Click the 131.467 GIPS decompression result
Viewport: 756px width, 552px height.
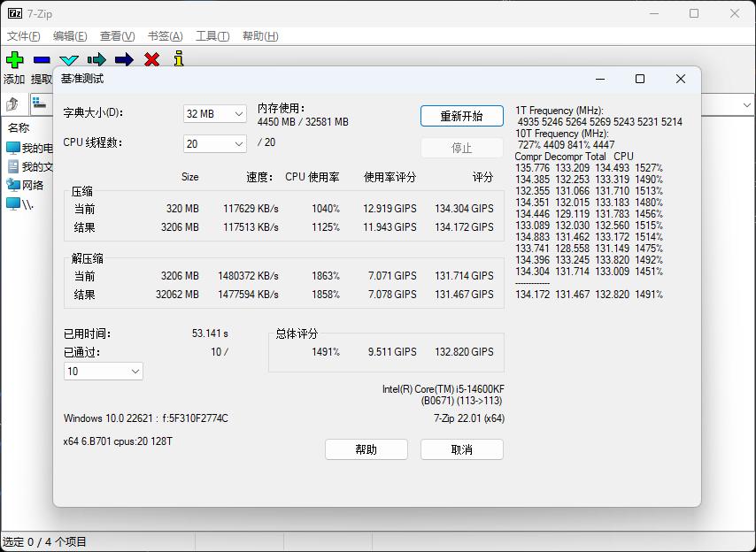coord(464,295)
